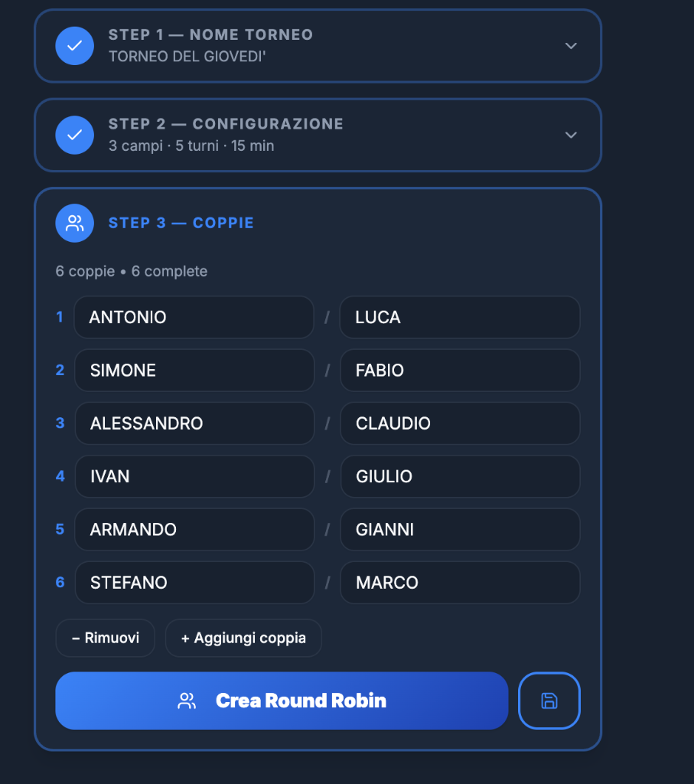This screenshot has height=784, width=694.
Task: Select the LUCA player name field
Action: (x=460, y=317)
